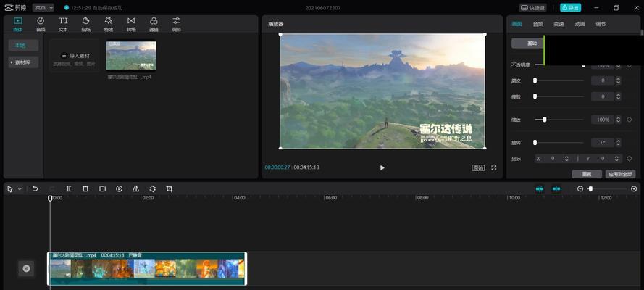Click the Y coordinate input field
This screenshot has width=644, height=290.
603,158
